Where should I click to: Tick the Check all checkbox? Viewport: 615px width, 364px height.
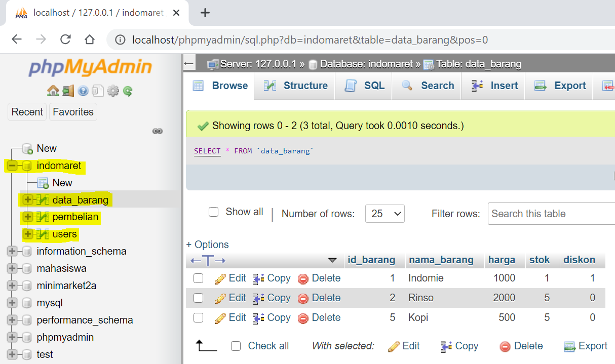(x=236, y=346)
